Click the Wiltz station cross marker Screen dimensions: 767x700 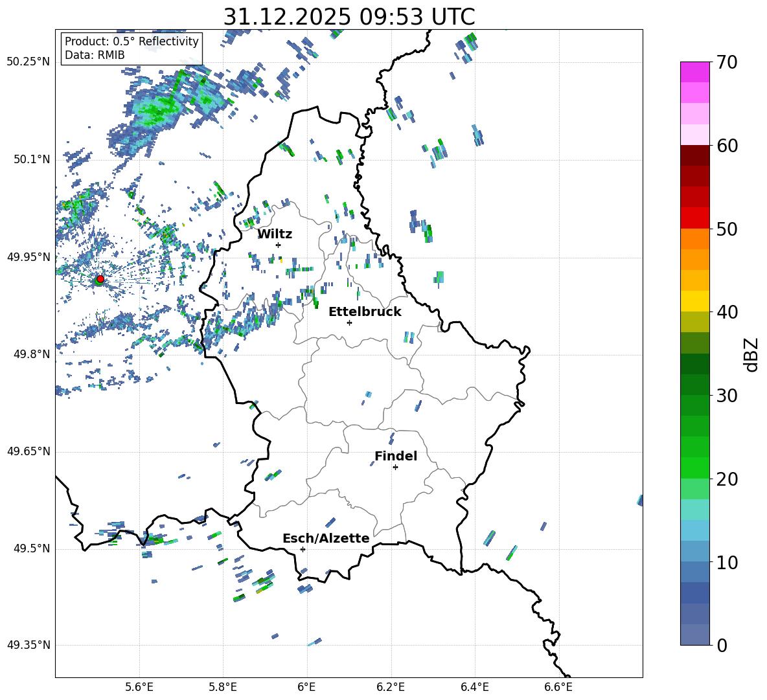pos(278,245)
